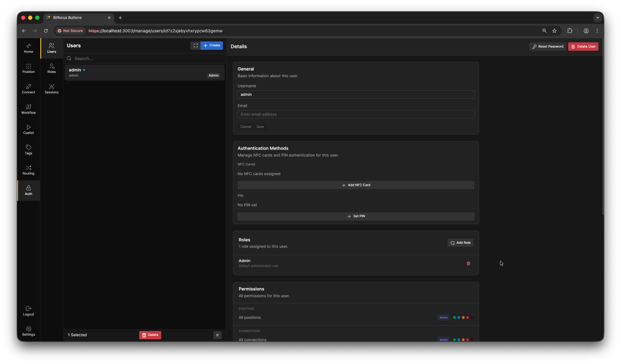Select the Bitfocus Buttons tab
Viewport: 621px width, 364px height.
[x=79, y=18]
